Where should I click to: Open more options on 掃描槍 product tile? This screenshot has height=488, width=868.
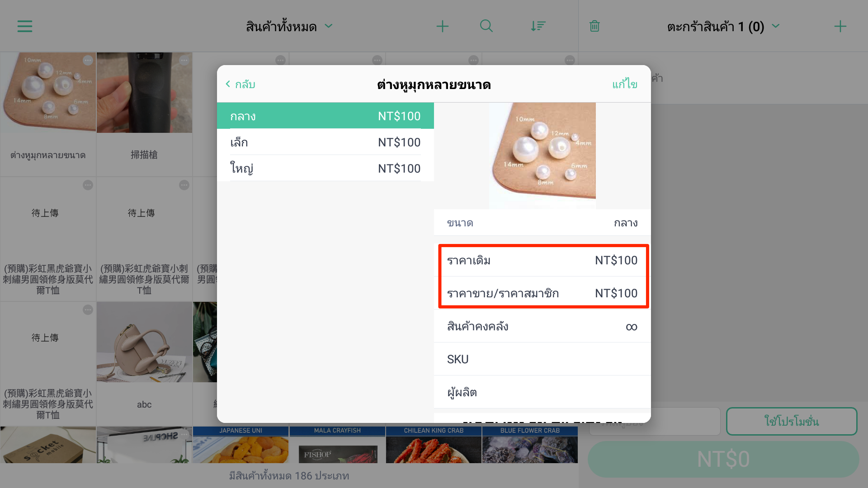click(x=184, y=60)
